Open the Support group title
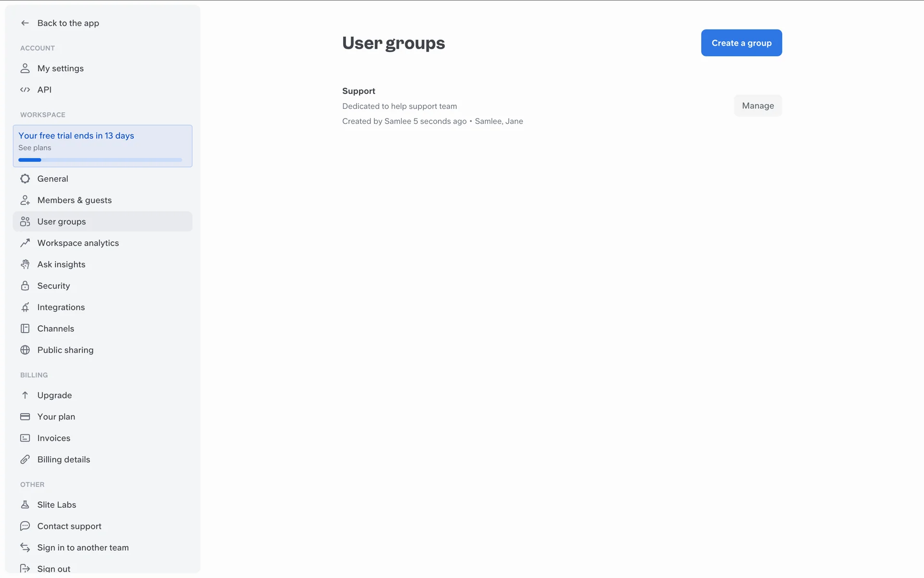 coord(359,91)
